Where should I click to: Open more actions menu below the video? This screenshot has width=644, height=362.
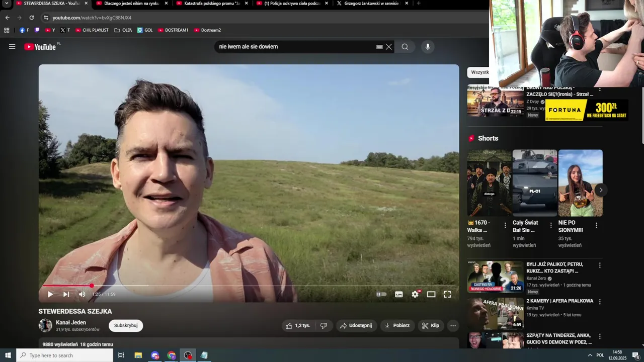453,326
